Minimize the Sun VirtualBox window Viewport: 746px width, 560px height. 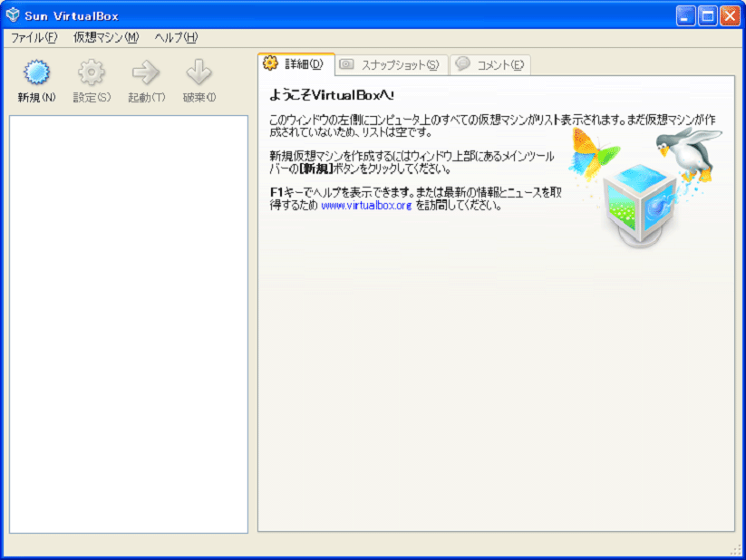tap(685, 16)
